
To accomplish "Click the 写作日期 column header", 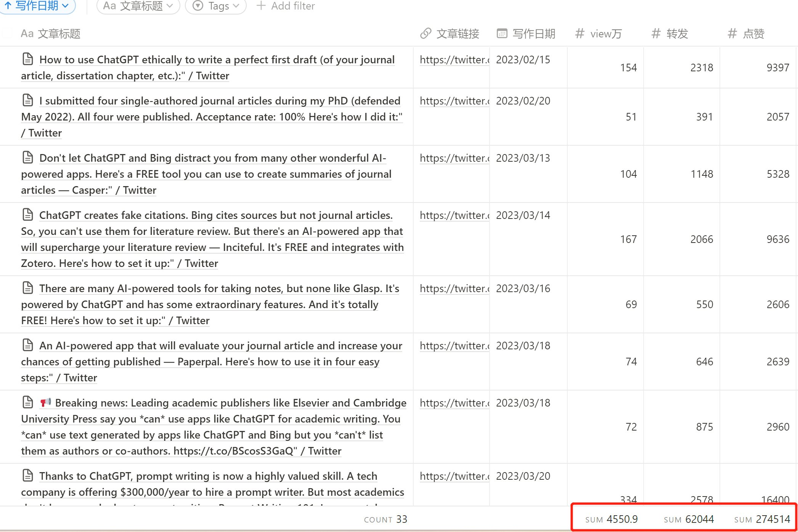I will 526,34.
